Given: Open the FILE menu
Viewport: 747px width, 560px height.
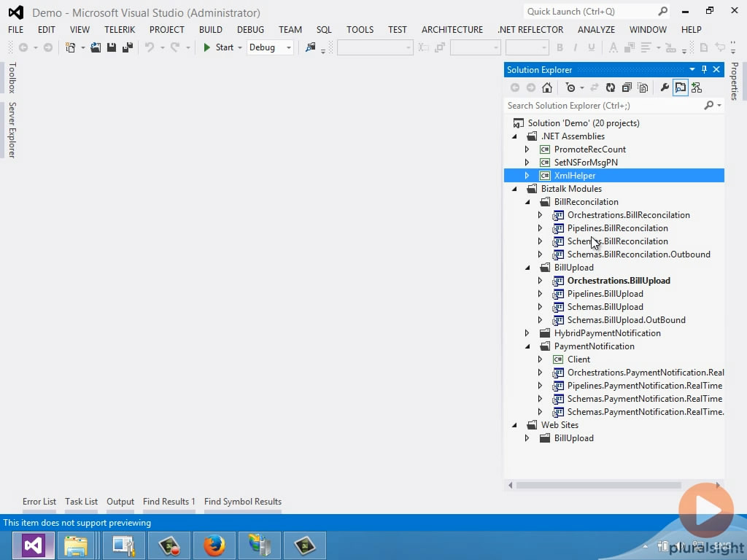Looking at the screenshot, I should pyautogui.click(x=16, y=29).
